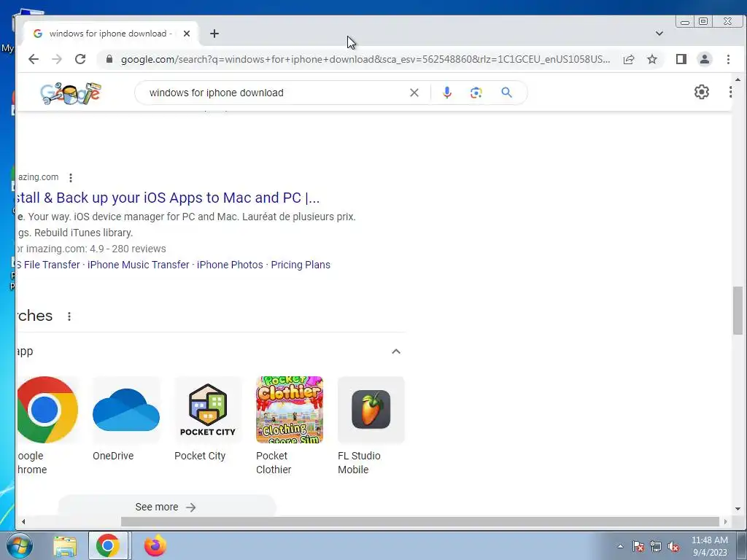The image size is (747, 560).
Task: Open the tab search dropdown arrow
Action: click(x=659, y=34)
